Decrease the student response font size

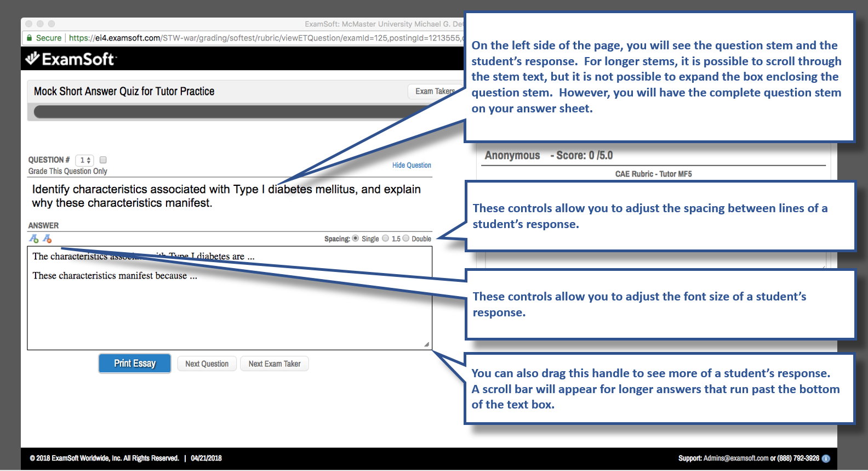[47, 239]
